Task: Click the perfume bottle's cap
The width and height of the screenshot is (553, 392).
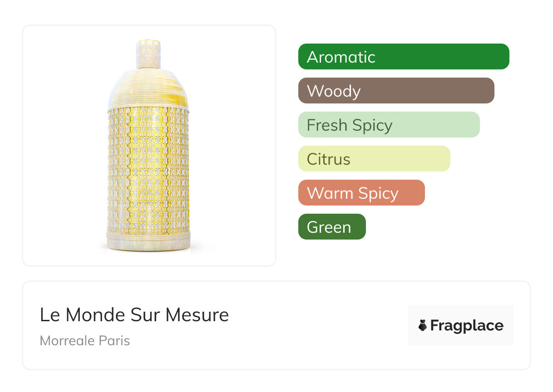Action: point(148,54)
